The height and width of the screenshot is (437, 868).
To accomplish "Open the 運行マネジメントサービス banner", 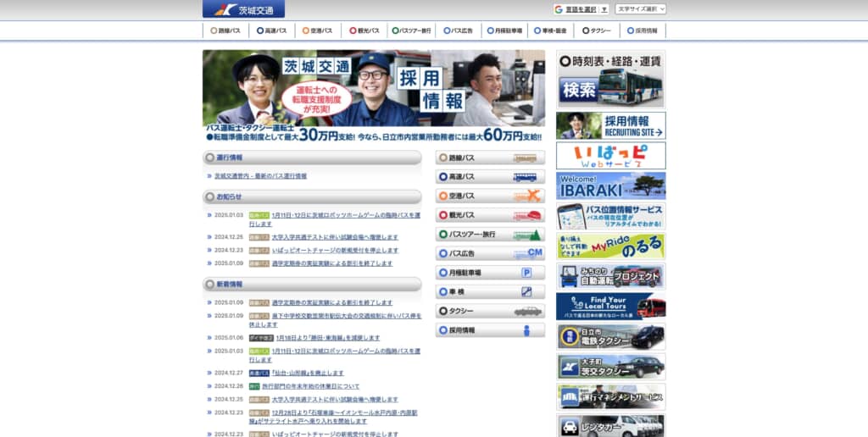I will coord(611,396).
